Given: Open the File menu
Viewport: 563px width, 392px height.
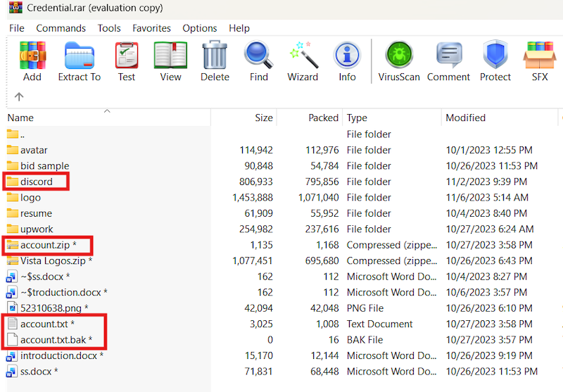Looking at the screenshot, I should 17,28.
